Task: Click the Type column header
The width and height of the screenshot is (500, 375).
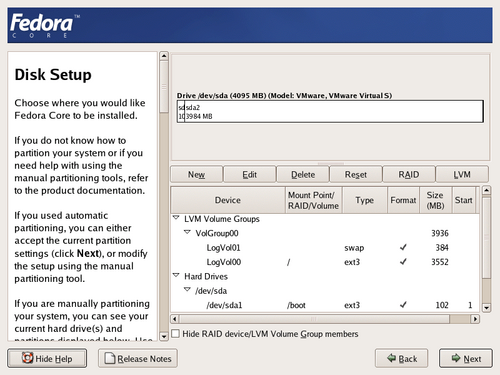Action: (365, 200)
